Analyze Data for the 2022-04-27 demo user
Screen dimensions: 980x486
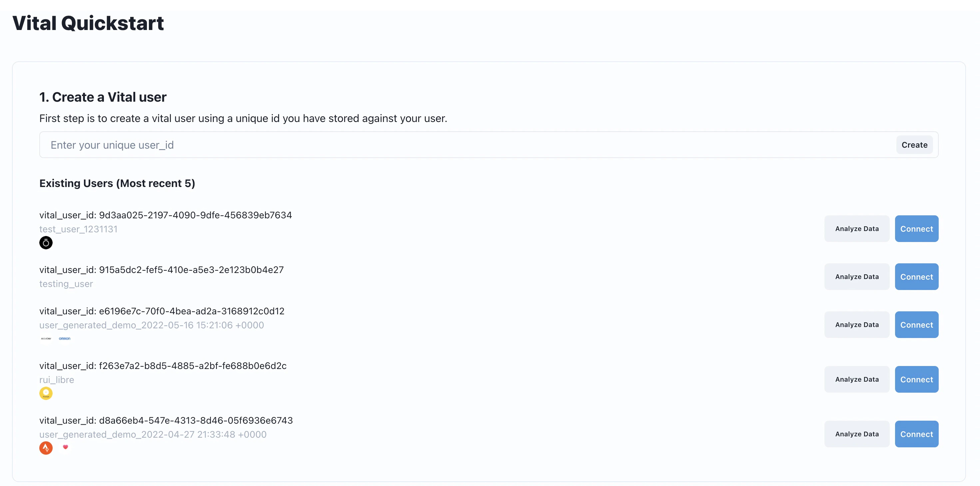[857, 434]
